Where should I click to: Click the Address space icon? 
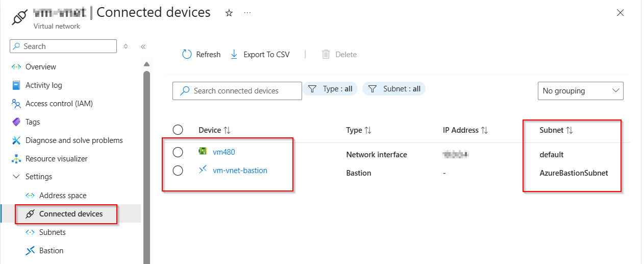[x=30, y=196]
